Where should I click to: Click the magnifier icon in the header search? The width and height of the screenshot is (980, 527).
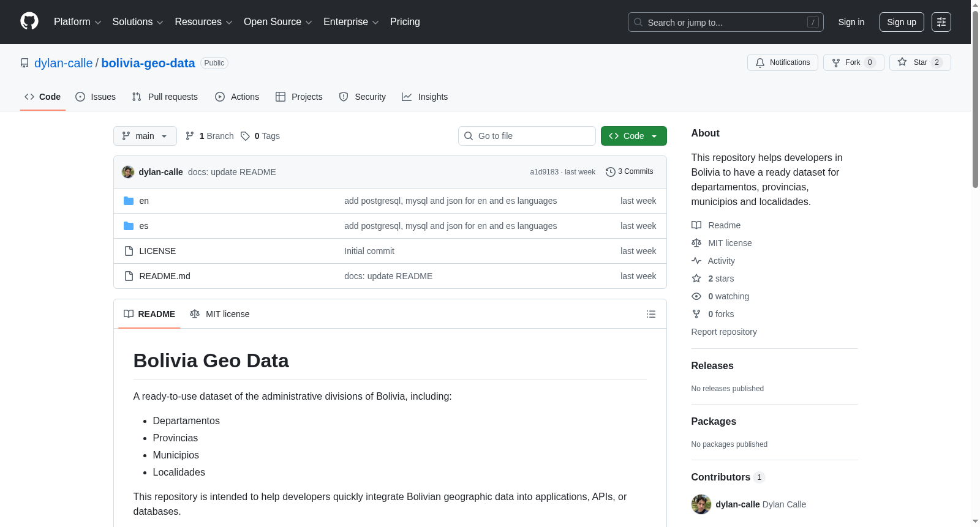pos(638,22)
